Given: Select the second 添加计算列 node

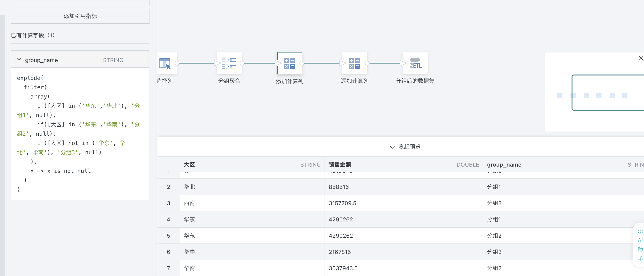Looking at the screenshot, I should coord(354,63).
